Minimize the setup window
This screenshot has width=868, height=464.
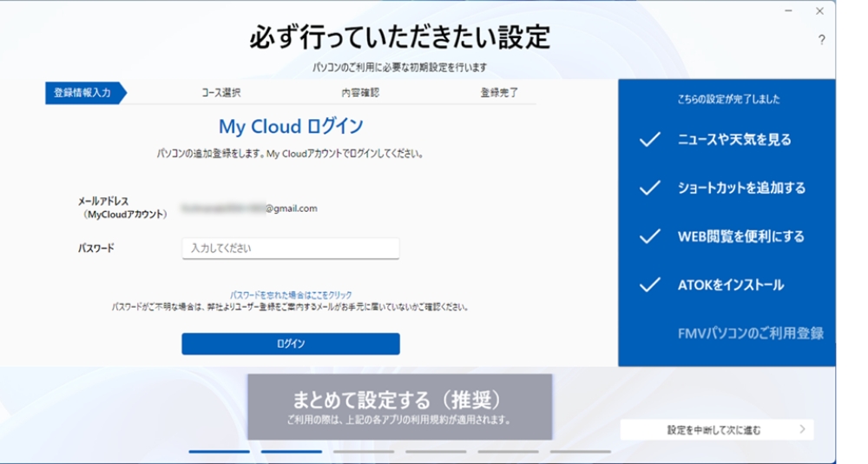(788, 11)
